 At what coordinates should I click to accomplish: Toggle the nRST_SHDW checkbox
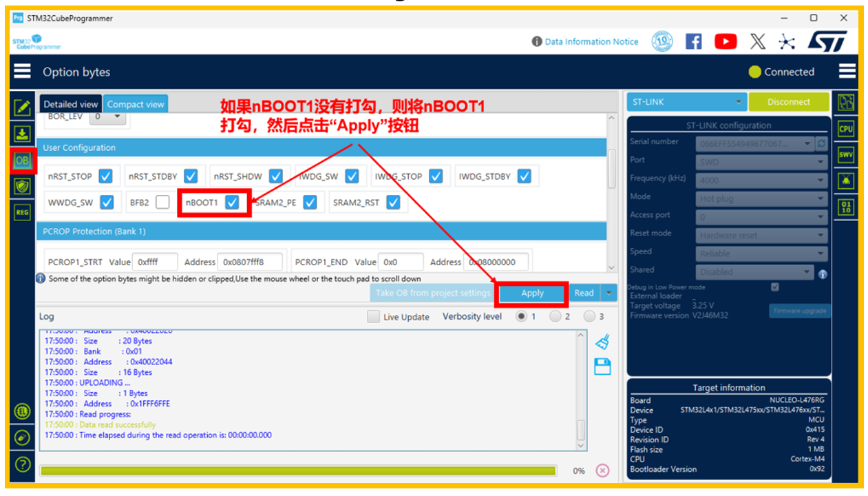pyautogui.click(x=275, y=176)
